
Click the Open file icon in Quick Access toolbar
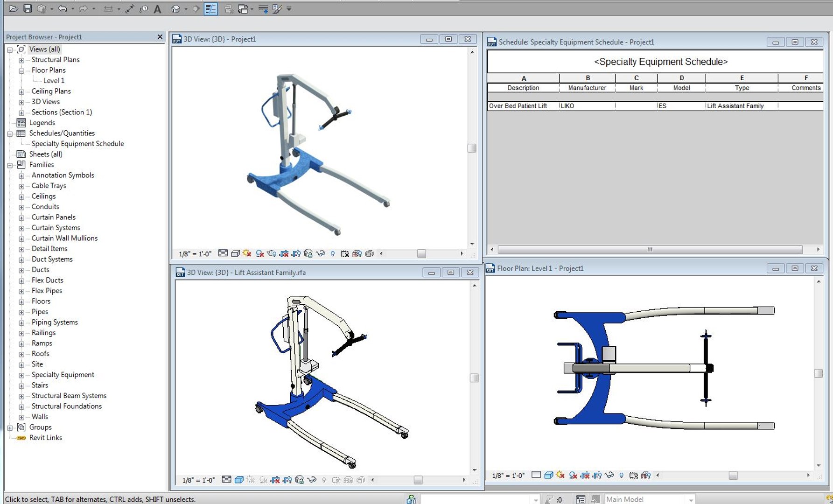click(14, 8)
